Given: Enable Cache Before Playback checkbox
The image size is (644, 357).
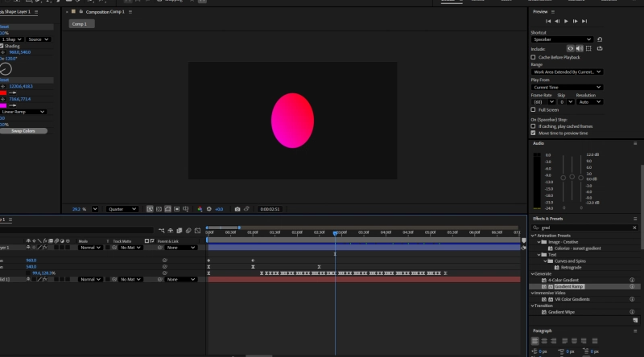Looking at the screenshot, I should [x=534, y=57].
